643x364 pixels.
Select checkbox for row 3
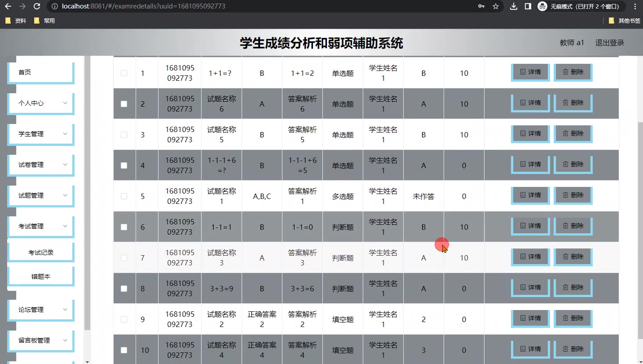point(124,135)
